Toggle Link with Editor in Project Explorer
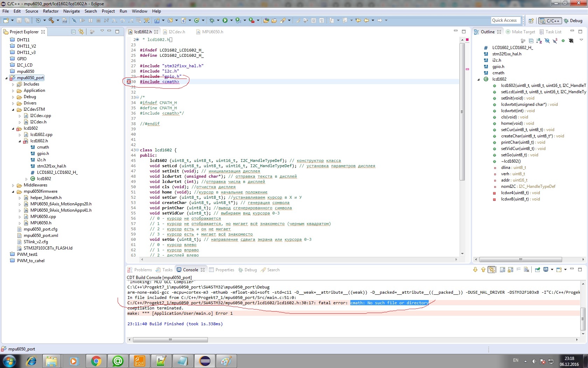588x368 pixels. 81,32
